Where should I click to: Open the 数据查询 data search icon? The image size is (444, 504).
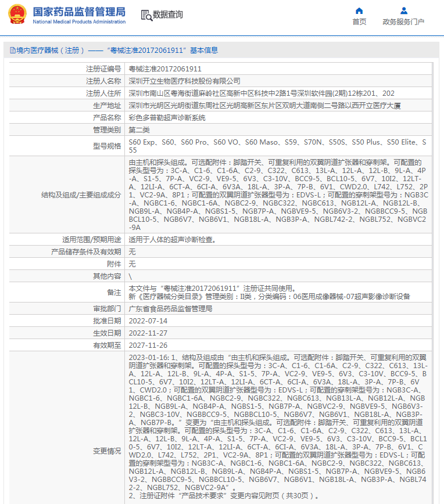click(x=146, y=15)
